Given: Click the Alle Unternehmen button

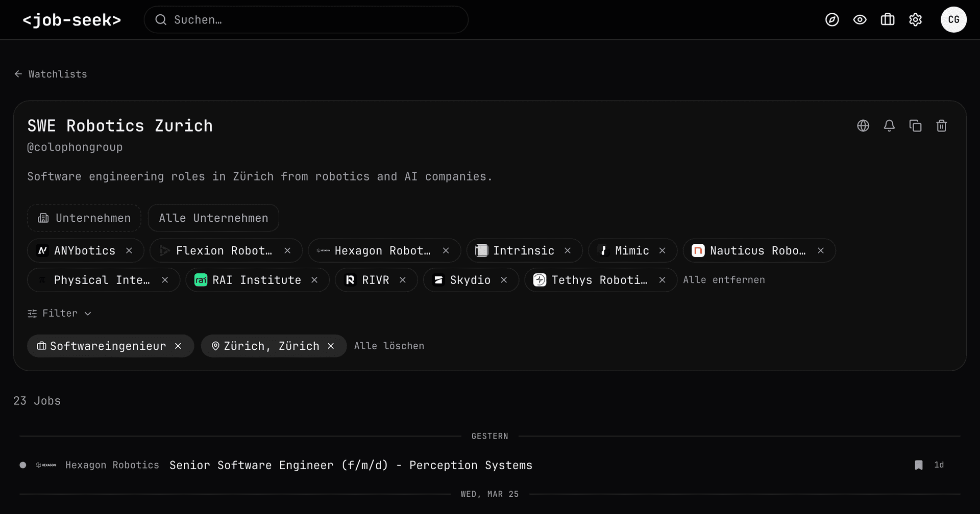Looking at the screenshot, I should [x=213, y=218].
